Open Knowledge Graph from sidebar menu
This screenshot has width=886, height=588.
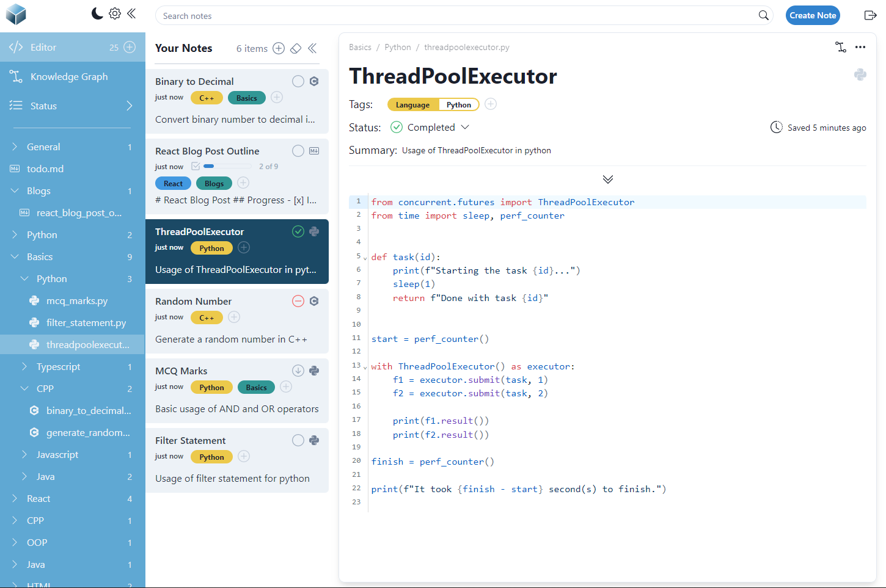pos(68,76)
